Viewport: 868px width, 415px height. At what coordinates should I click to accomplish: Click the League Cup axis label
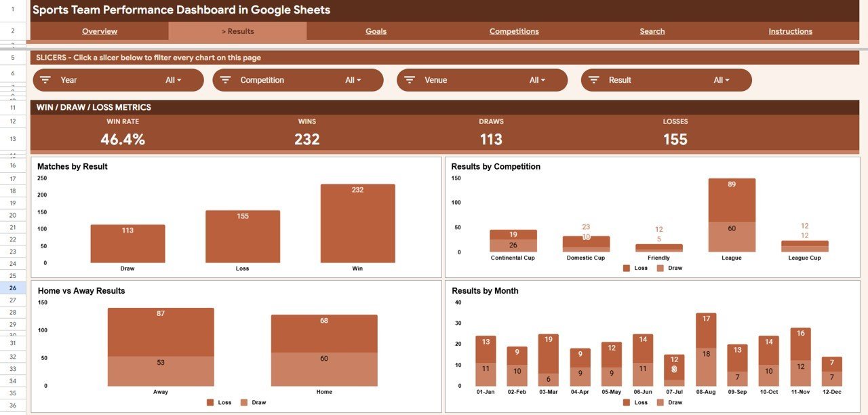click(804, 258)
